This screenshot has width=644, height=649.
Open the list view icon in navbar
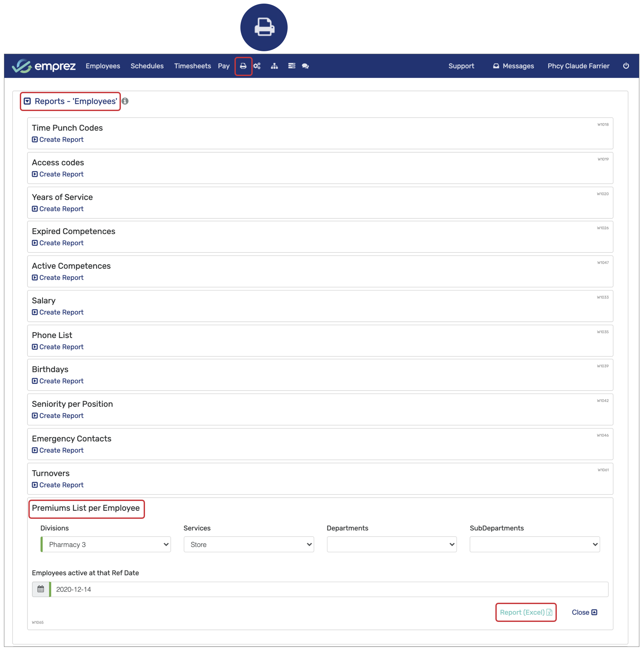pyautogui.click(x=291, y=66)
